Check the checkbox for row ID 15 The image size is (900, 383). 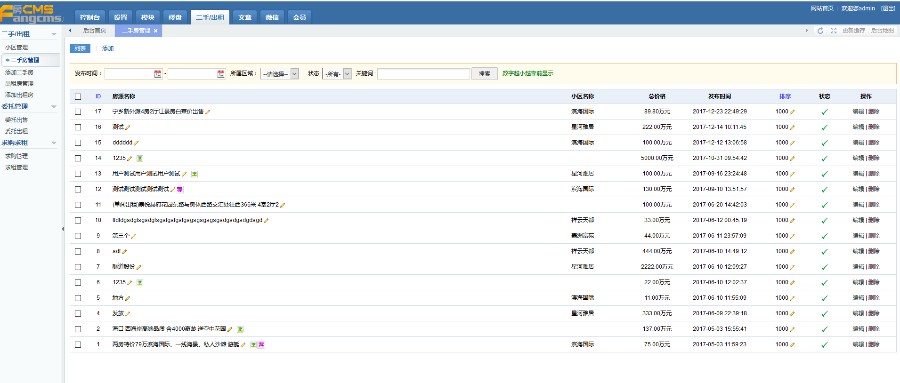[x=78, y=143]
